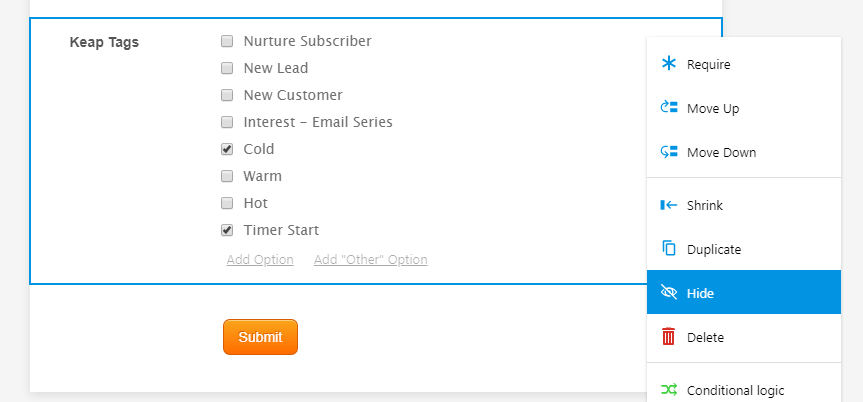Click the Move Up arrow icon

pos(669,108)
